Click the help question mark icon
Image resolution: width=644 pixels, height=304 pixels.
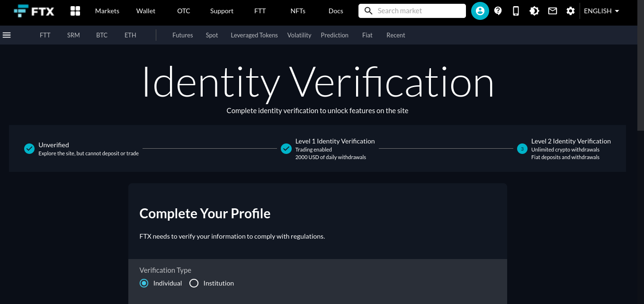498,11
